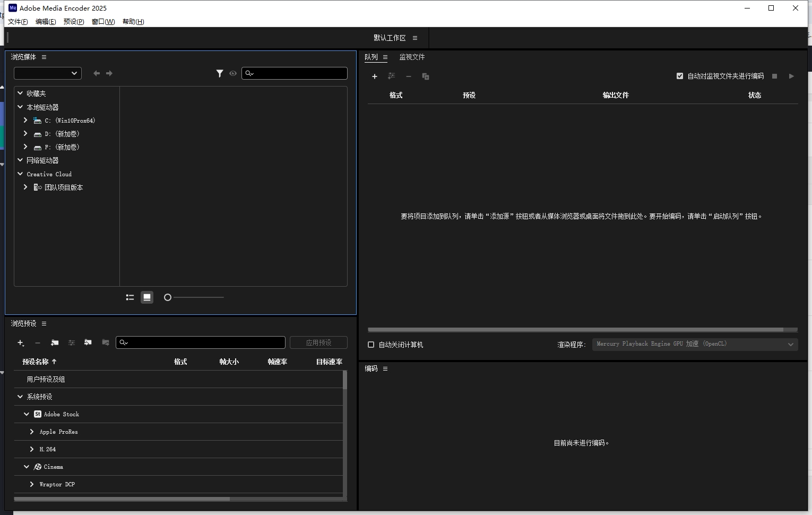Expand the Apple ProRes preset group
812x515 pixels.
[x=32, y=432]
